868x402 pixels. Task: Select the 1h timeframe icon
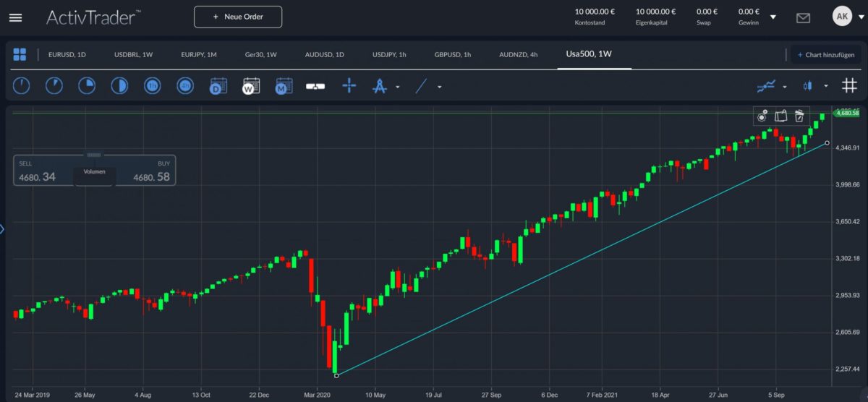click(153, 86)
